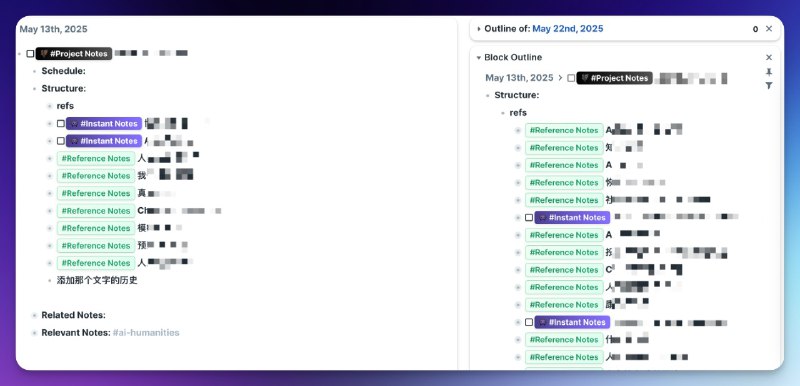Open sidebar #Instant Notes tag above 什 row
Viewport: 800px width, 386px height.
(x=572, y=322)
